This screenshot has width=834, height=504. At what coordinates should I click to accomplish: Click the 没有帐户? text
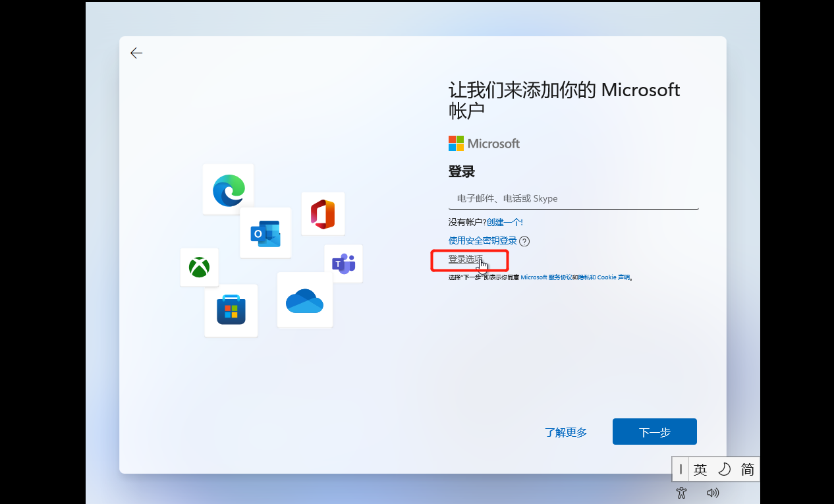(467, 222)
